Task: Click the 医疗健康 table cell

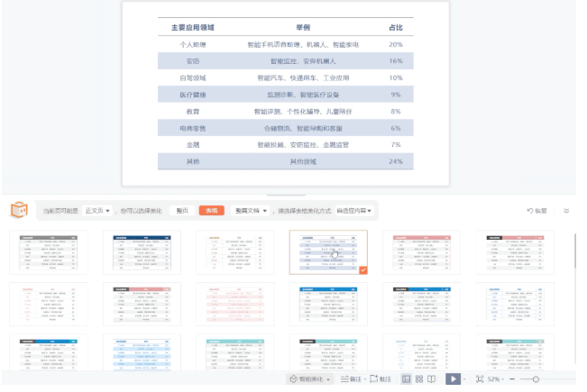Action: [193, 95]
